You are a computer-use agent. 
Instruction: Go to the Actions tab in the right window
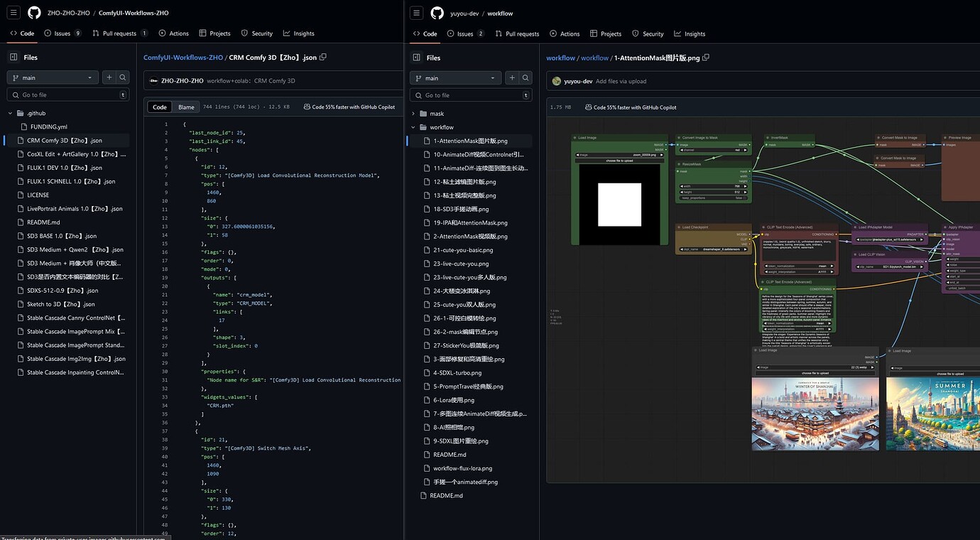(x=565, y=33)
